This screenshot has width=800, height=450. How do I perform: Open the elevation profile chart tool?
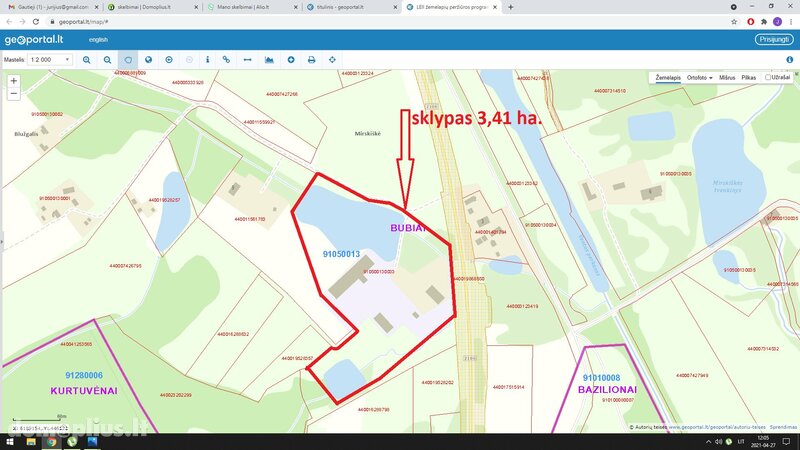pyautogui.click(x=269, y=60)
